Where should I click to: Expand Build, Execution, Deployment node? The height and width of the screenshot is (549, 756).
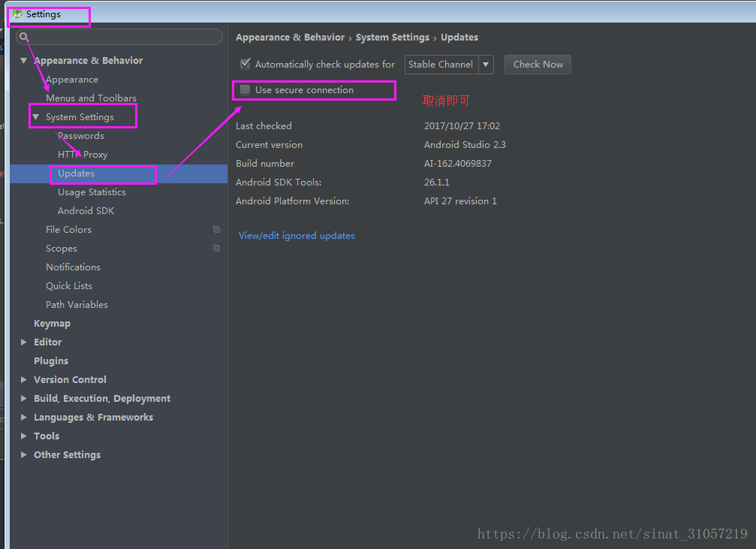pyautogui.click(x=23, y=399)
